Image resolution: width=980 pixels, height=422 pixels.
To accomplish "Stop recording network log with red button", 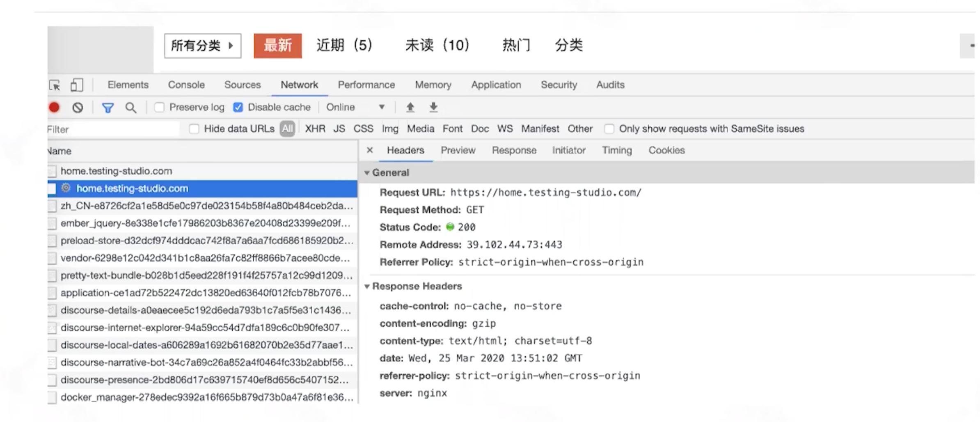I will pyautogui.click(x=54, y=108).
